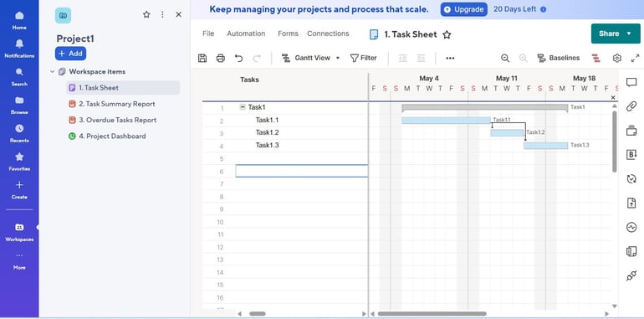Star the 1. Task Sheet title
Image resolution: width=644 pixels, height=319 pixels.
[447, 34]
